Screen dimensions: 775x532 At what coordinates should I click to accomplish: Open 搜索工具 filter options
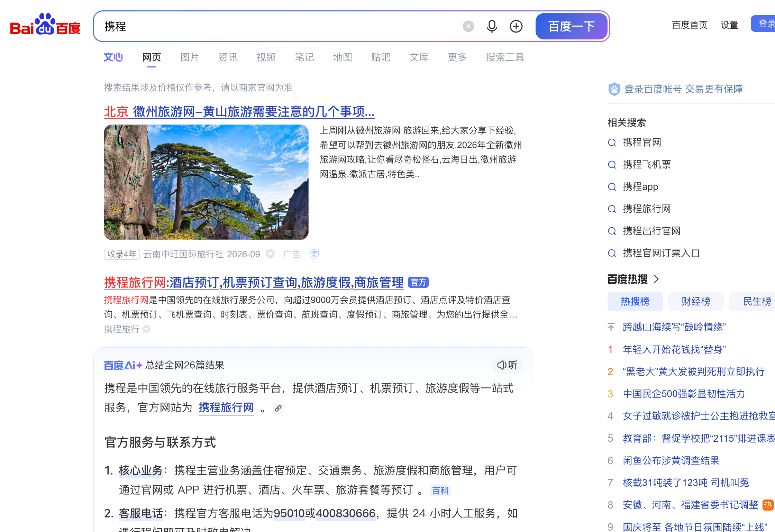click(505, 57)
